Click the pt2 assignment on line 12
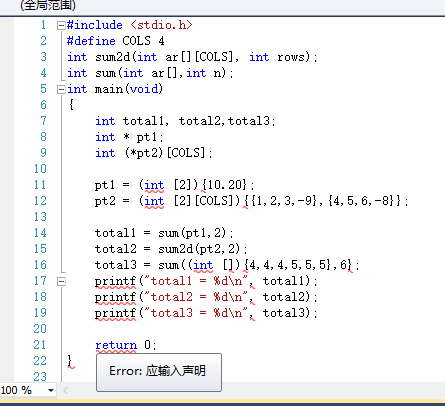445x406 pixels. (251, 201)
